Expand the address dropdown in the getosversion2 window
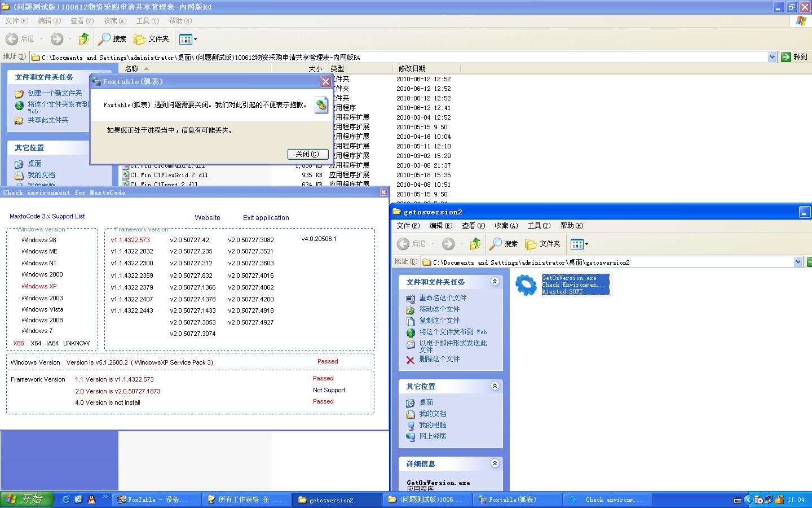The height and width of the screenshot is (508, 812). click(798, 262)
